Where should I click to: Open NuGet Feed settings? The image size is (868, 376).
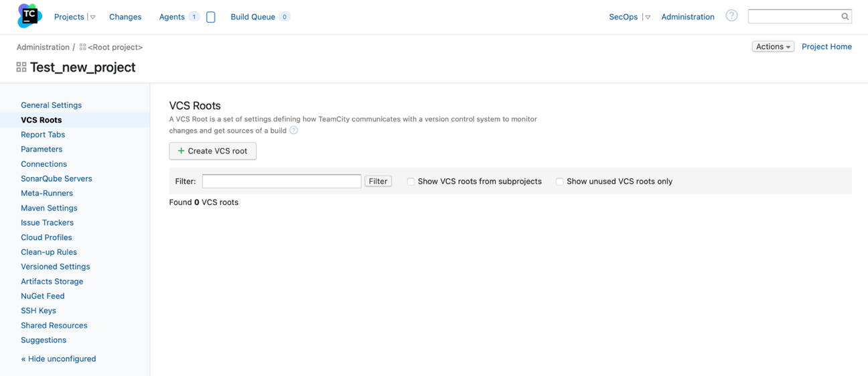tap(43, 296)
